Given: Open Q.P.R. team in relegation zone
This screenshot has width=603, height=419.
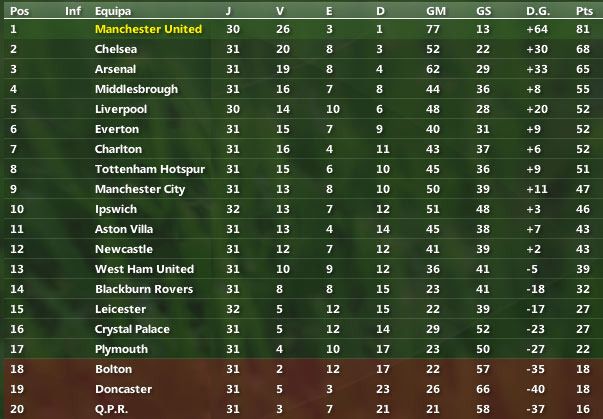Looking at the screenshot, I should pos(112,409).
